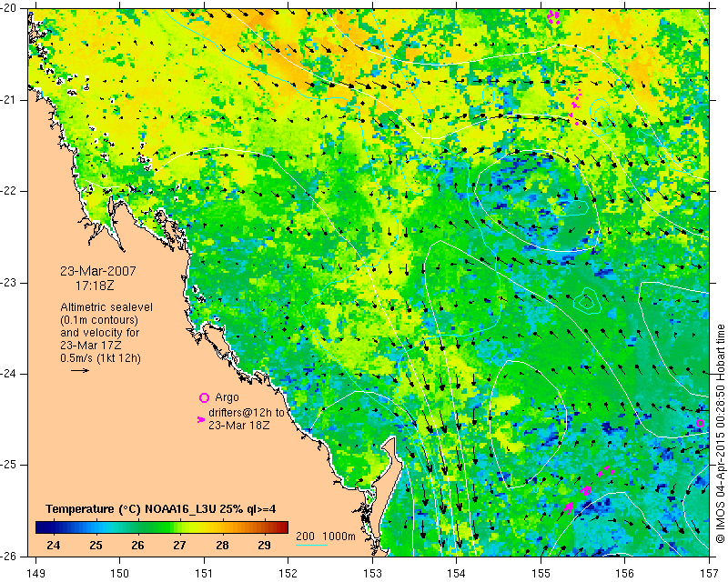Click latitude axis label -21
The height and width of the screenshot is (582, 728).
pos(9,100)
